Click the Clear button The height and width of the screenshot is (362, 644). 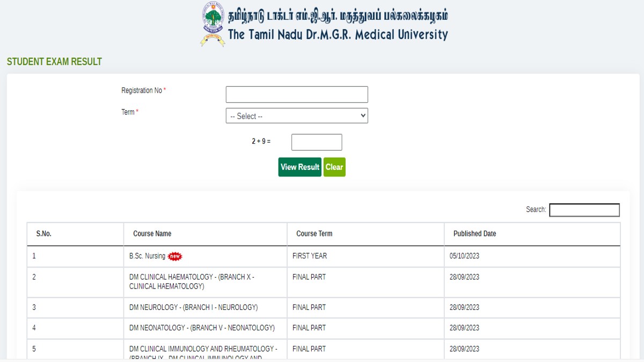coord(334,167)
